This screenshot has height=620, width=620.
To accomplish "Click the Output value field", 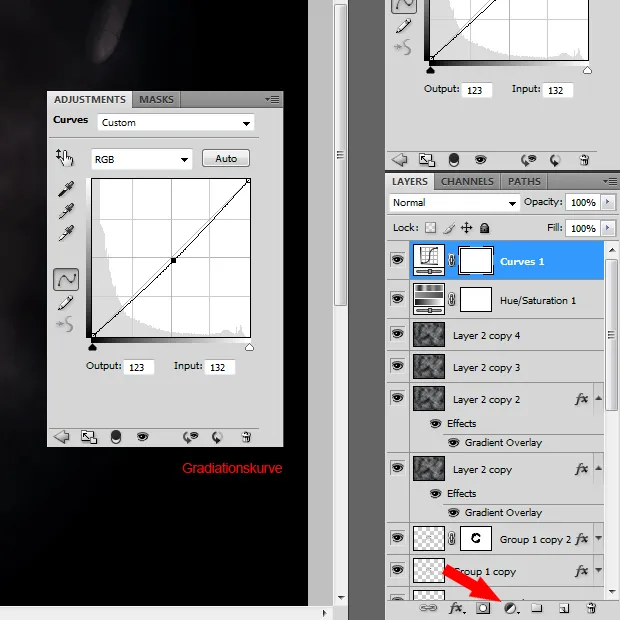I will pos(137,367).
